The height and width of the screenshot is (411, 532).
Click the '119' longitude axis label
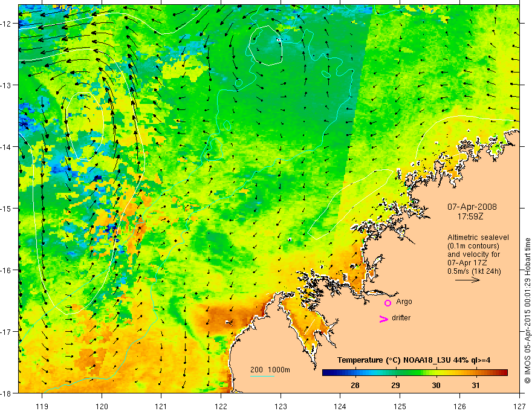tap(42, 406)
